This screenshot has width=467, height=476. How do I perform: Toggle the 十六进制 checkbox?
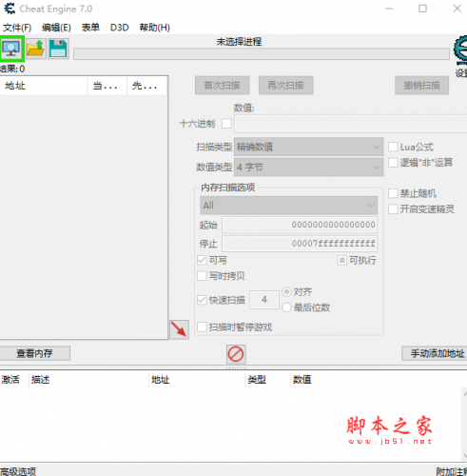[226, 124]
